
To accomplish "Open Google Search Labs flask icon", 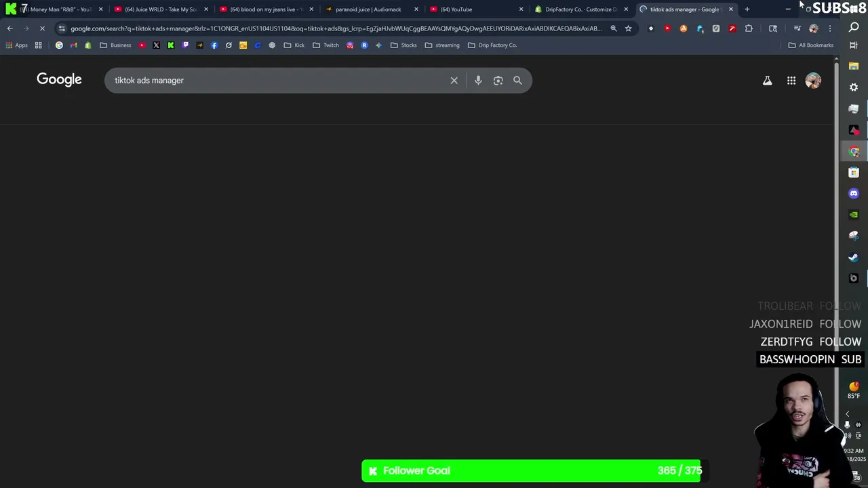I will point(768,81).
